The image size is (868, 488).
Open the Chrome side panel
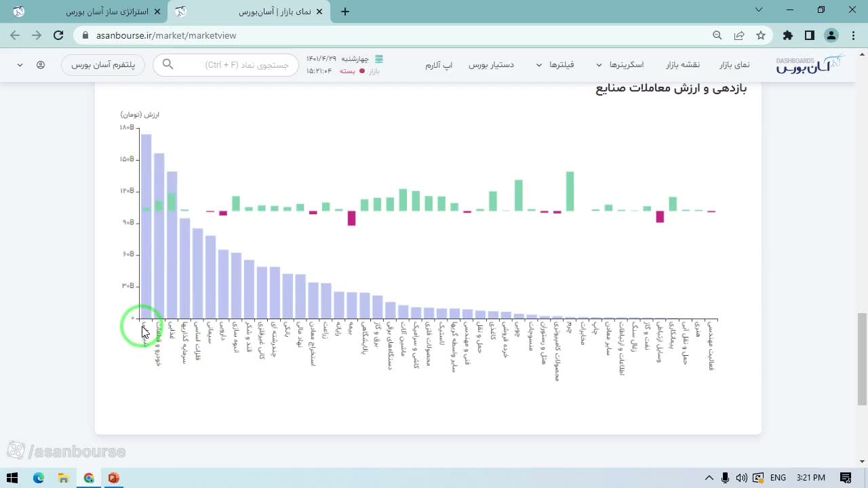point(809,35)
